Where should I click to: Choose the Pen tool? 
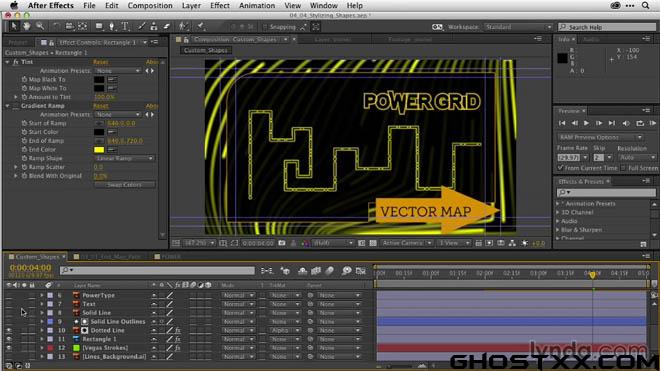click(x=112, y=27)
